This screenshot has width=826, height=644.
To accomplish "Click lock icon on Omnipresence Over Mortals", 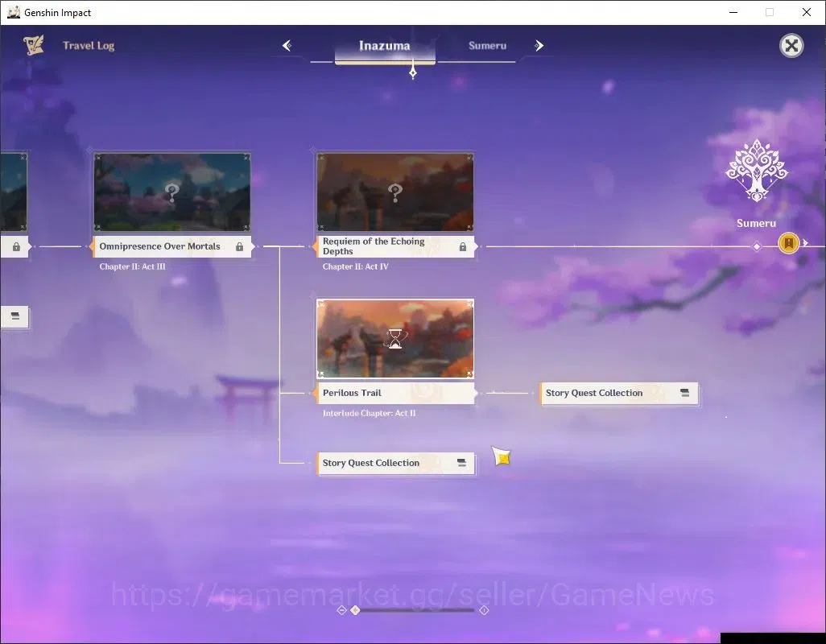I will point(240,247).
